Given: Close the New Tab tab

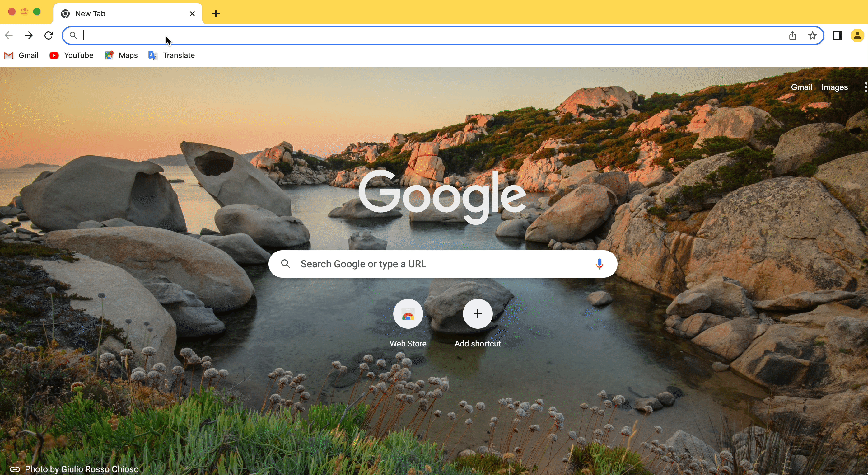Looking at the screenshot, I should (192, 13).
